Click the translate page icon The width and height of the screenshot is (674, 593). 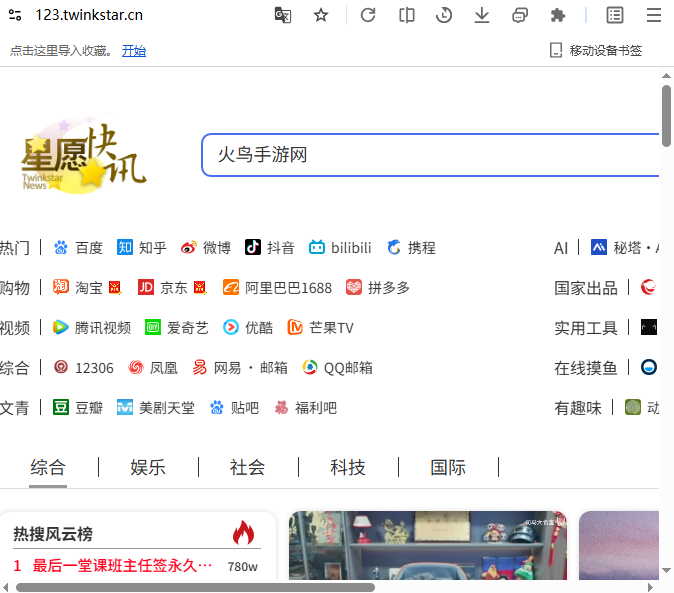tap(283, 15)
